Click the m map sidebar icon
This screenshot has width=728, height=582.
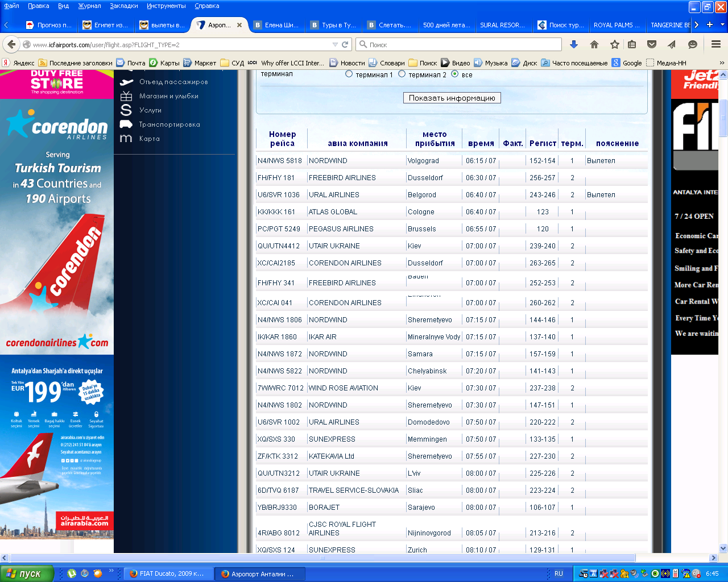pyautogui.click(x=126, y=139)
